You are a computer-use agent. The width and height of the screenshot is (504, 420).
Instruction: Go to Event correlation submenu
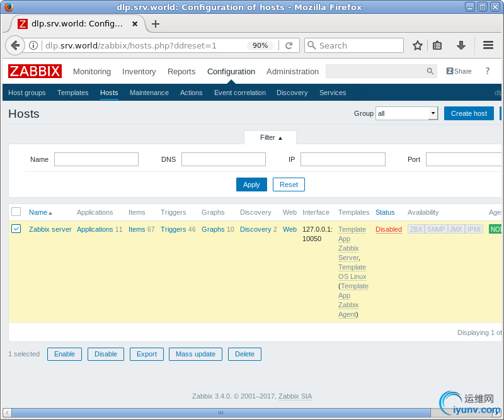[240, 93]
